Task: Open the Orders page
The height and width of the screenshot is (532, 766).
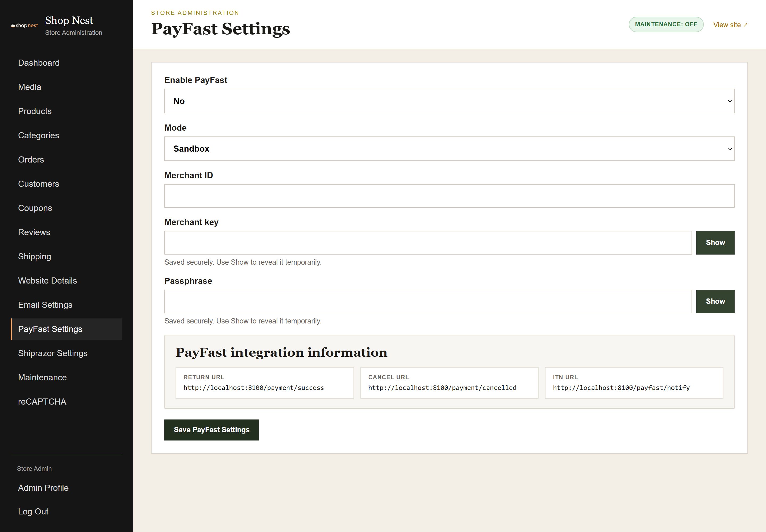Action: (x=66, y=160)
